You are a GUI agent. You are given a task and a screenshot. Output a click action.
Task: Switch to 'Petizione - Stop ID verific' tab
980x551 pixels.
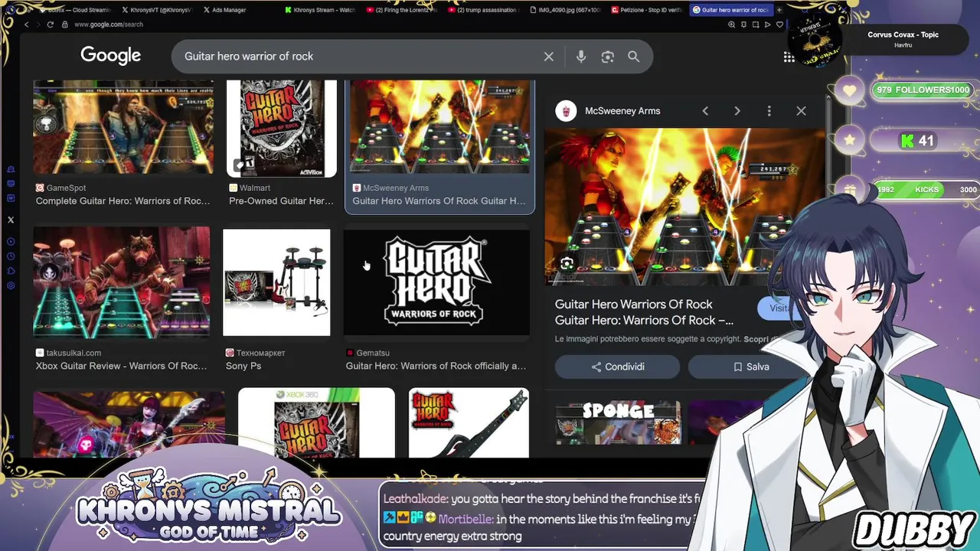[x=647, y=10]
